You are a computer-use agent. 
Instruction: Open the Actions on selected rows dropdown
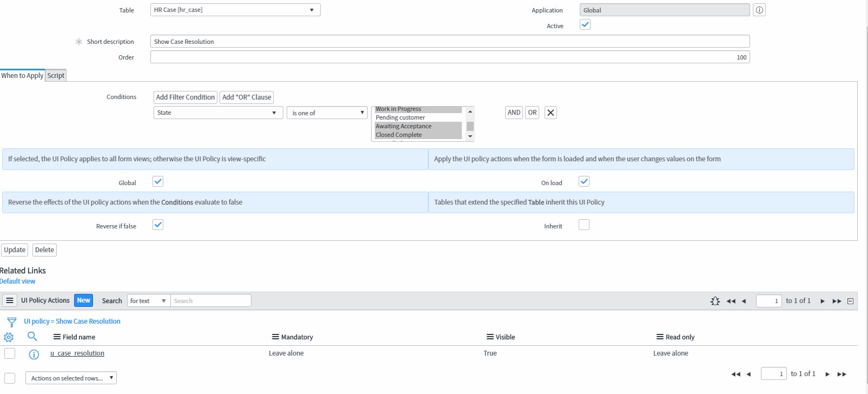[x=71, y=378]
